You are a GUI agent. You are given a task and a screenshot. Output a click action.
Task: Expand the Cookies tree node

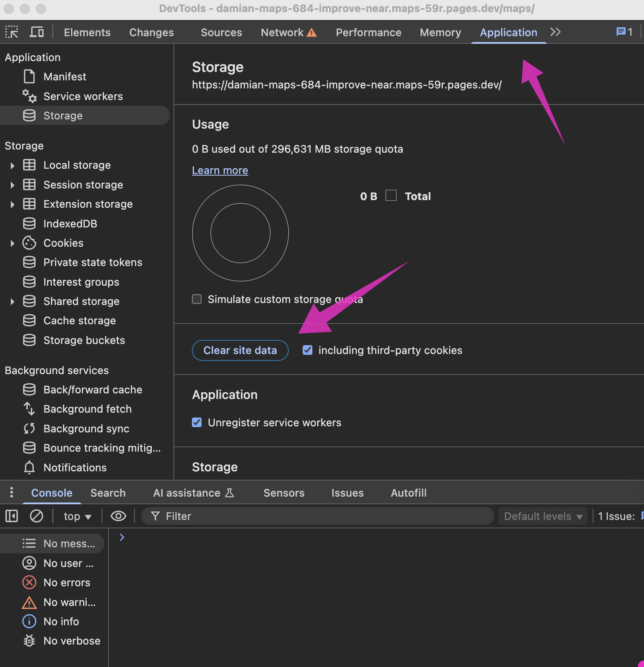[x=12, y=243]
